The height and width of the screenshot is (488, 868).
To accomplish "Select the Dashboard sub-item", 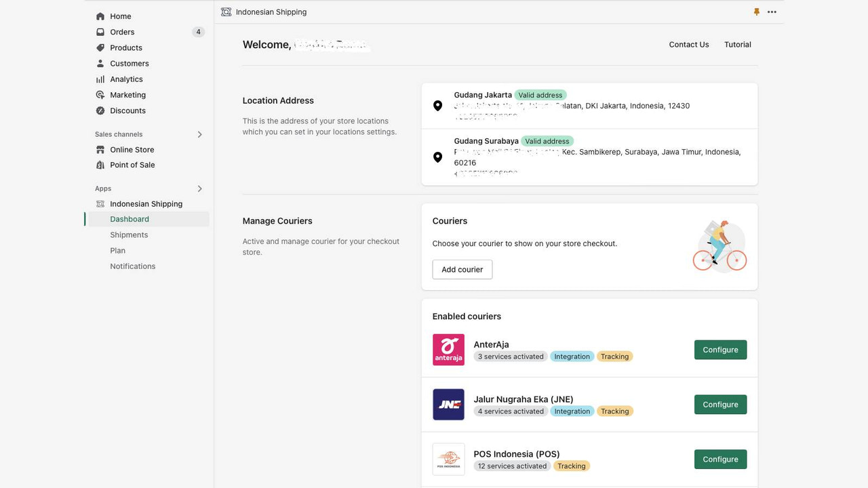I will point(147,219).
